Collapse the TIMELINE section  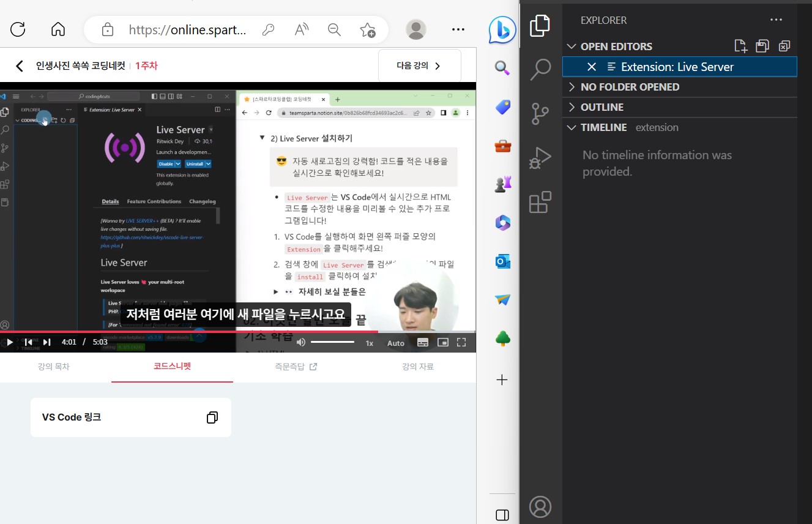pyautogui.click(x=572, y=127)
